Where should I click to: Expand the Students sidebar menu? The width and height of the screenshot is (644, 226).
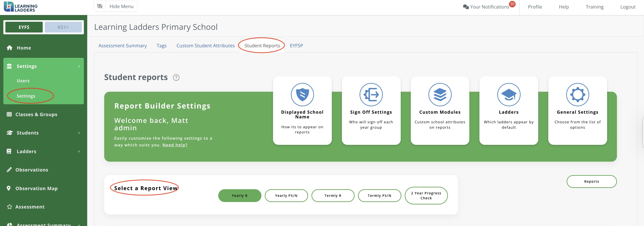point(79,133)
